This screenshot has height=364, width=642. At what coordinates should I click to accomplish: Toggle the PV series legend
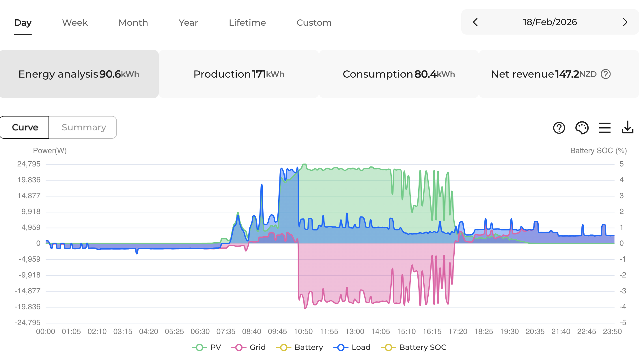[x=207, y=347]
